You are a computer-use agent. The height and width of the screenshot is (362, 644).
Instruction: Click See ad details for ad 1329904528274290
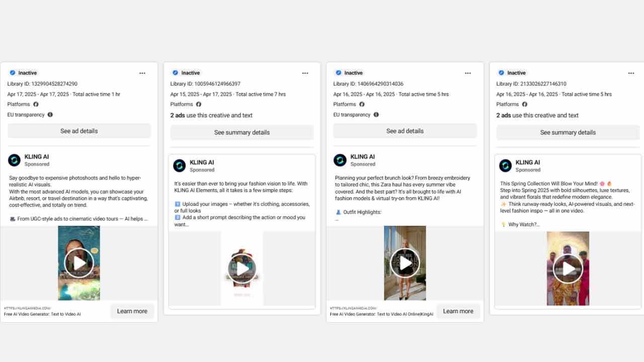[x=79, y=131]
